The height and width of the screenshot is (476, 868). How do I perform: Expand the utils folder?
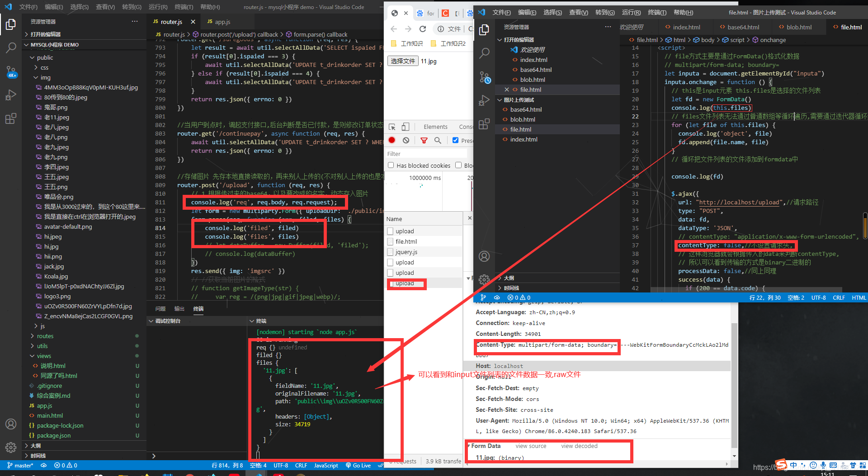click(42, 346)
